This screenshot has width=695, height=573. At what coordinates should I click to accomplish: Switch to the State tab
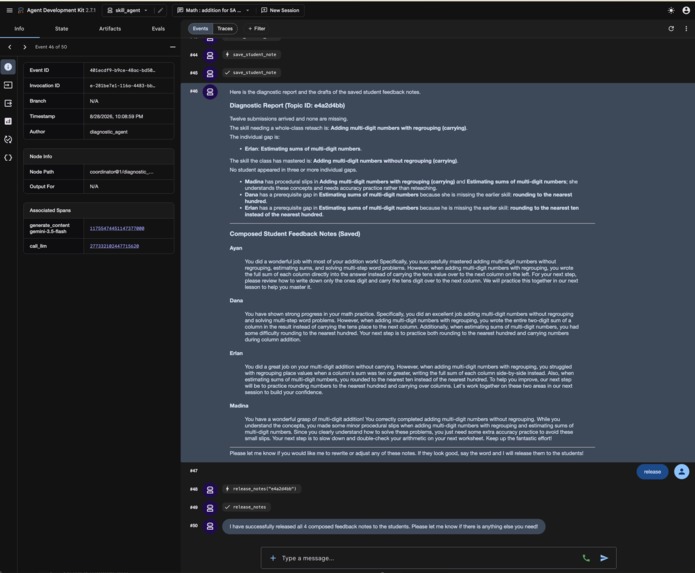pos(62,28)
